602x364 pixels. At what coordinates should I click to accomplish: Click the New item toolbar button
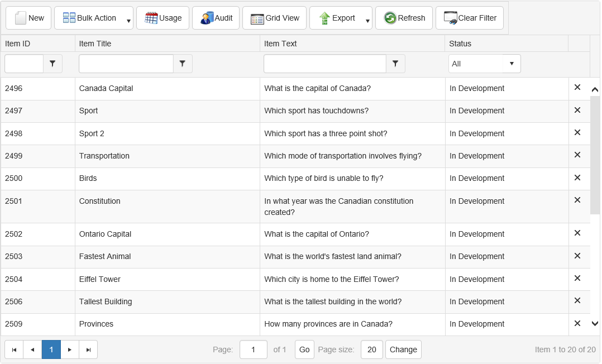coord(28,18)
